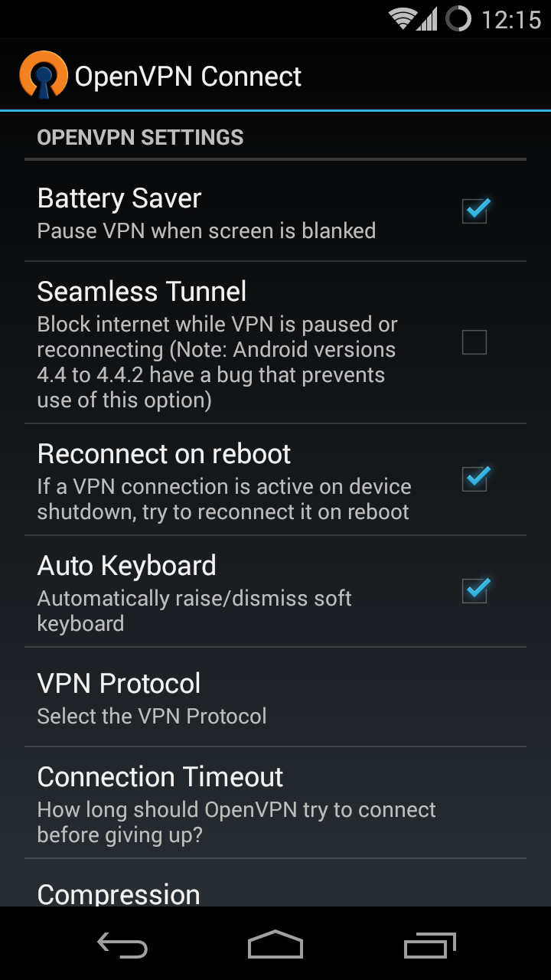Tap the Seamless Tunnel description text
Viewport: 551px width, 980px height.
[217, 362]
